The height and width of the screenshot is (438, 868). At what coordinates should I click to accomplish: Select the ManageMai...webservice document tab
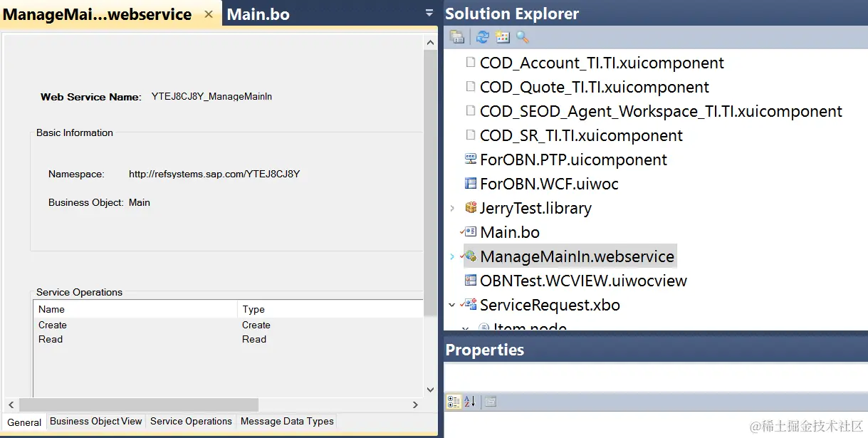pyautogui.click(x=98, y=14)
